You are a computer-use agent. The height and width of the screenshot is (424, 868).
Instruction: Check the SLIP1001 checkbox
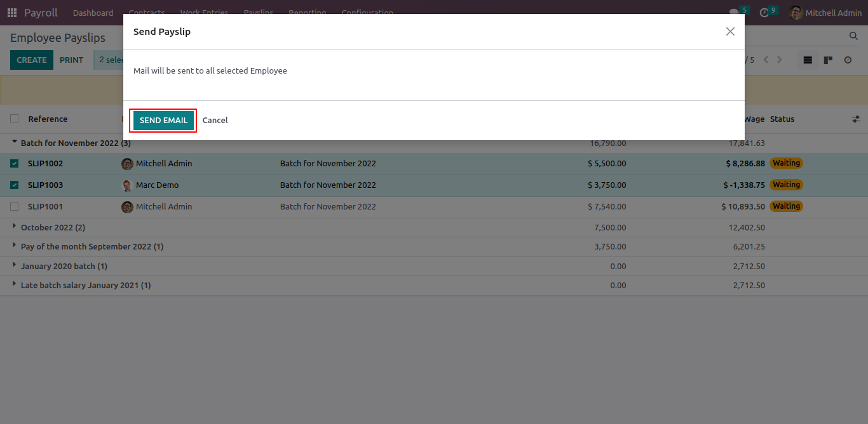[15, 207]
